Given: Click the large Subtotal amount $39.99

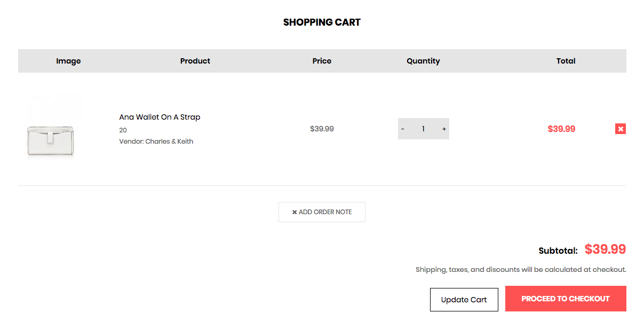Looking at the screenshot, I should (x=605, y=249).
